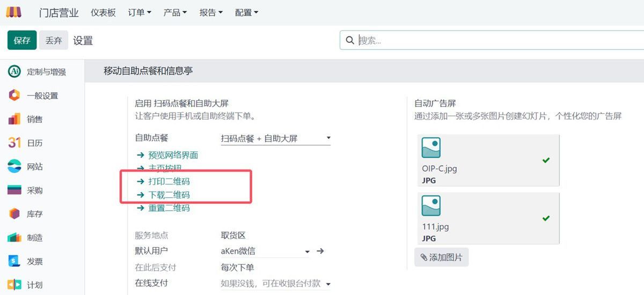Open the 定制与增强 settings icon
The width and height of the screenshot is (644, 295).
tap(14, 71)
